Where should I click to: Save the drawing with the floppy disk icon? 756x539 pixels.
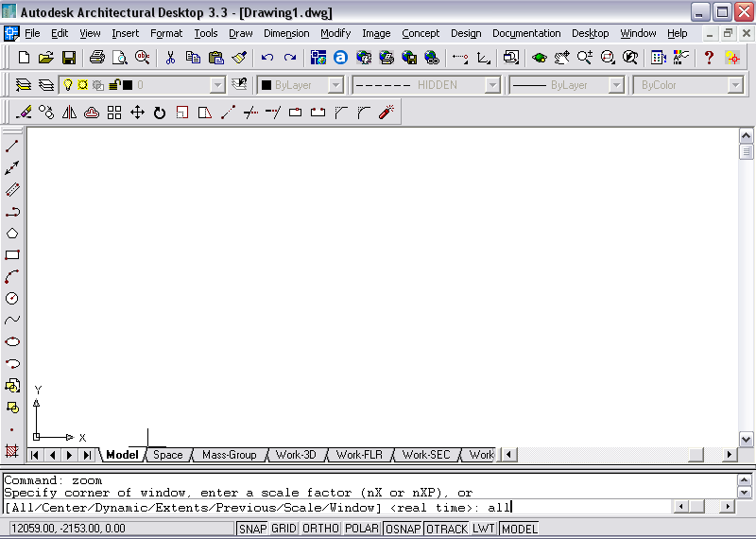[69, 58]
